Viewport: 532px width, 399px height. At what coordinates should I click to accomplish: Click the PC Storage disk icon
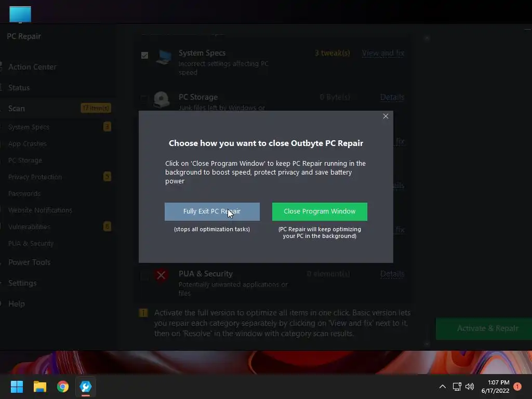tap(162, 99)
